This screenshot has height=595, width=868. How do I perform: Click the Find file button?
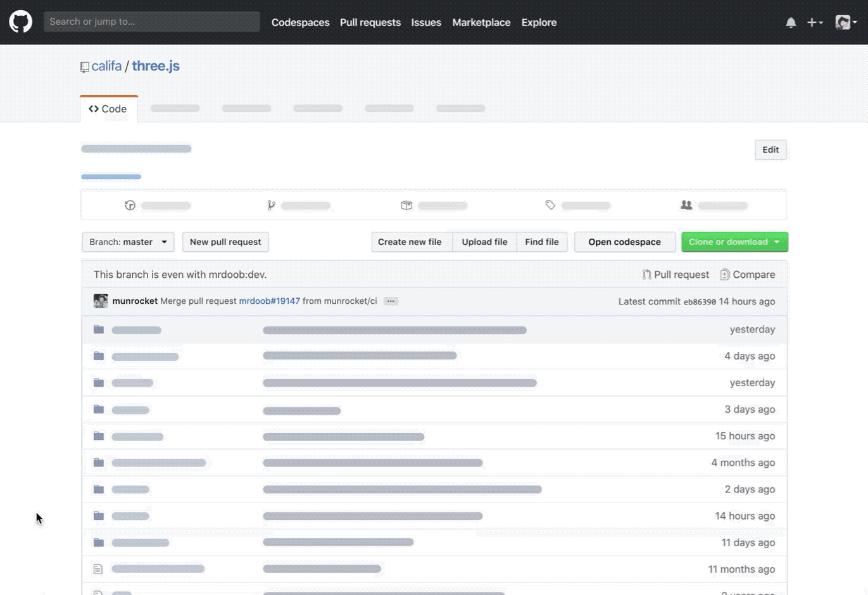542,242
